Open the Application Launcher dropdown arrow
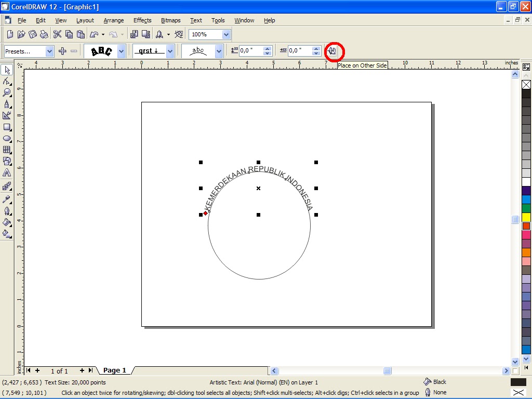This screenshot has width=532, height=399. (x=168, y=35)
